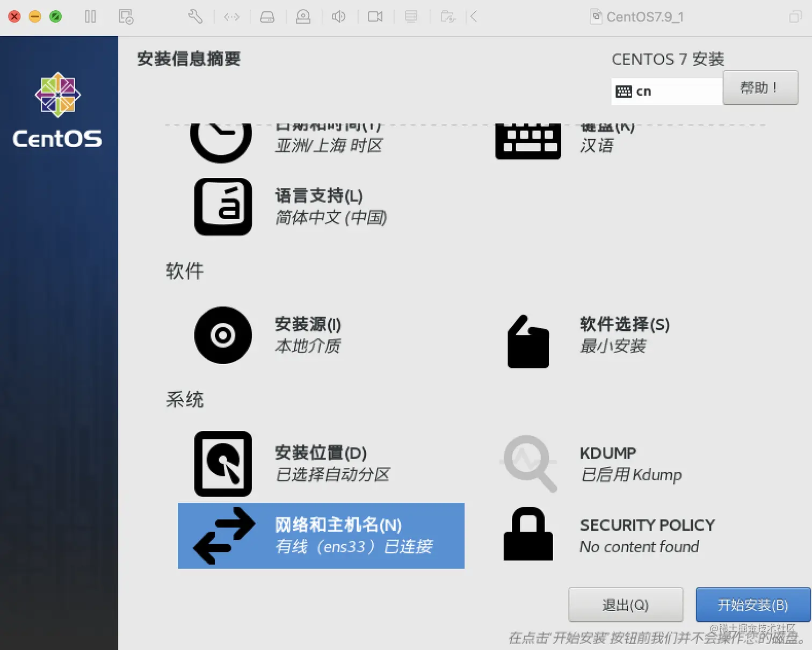Click KDUMP label
Image resolution: width=812 pixels, height=650 pixels.
608,453
